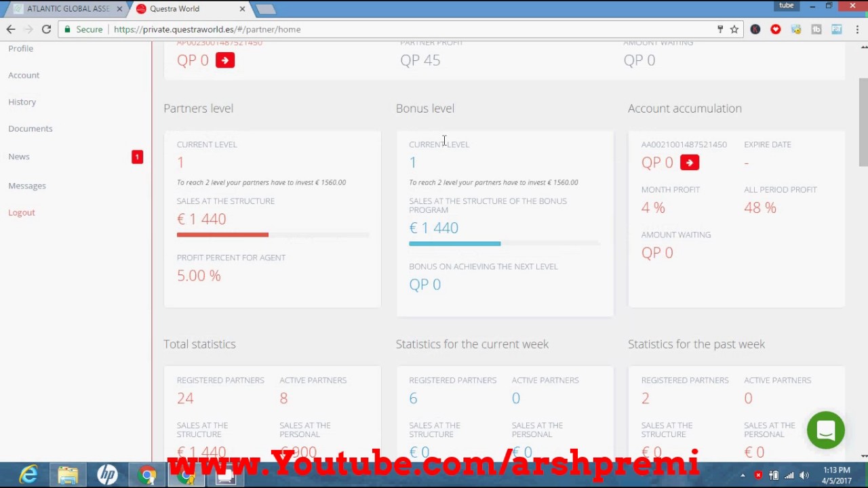Click Account accumulation Amount waiting QP 0

point(657,253)
